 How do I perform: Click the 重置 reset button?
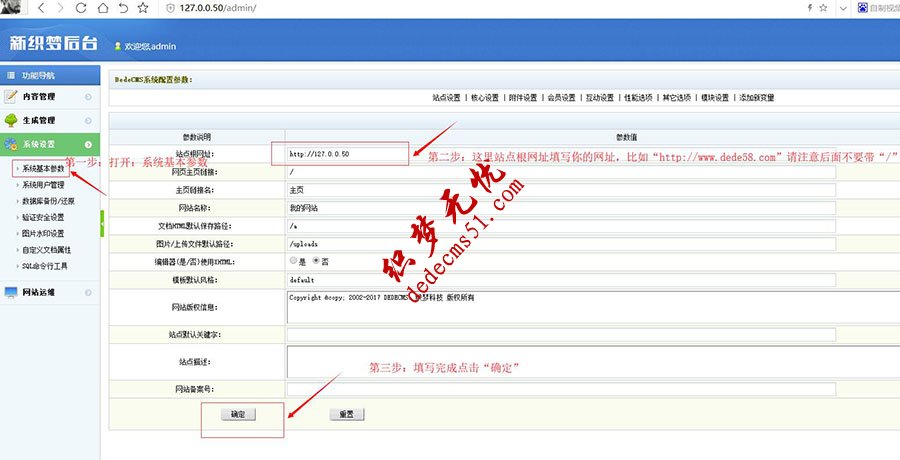(347, 414)
